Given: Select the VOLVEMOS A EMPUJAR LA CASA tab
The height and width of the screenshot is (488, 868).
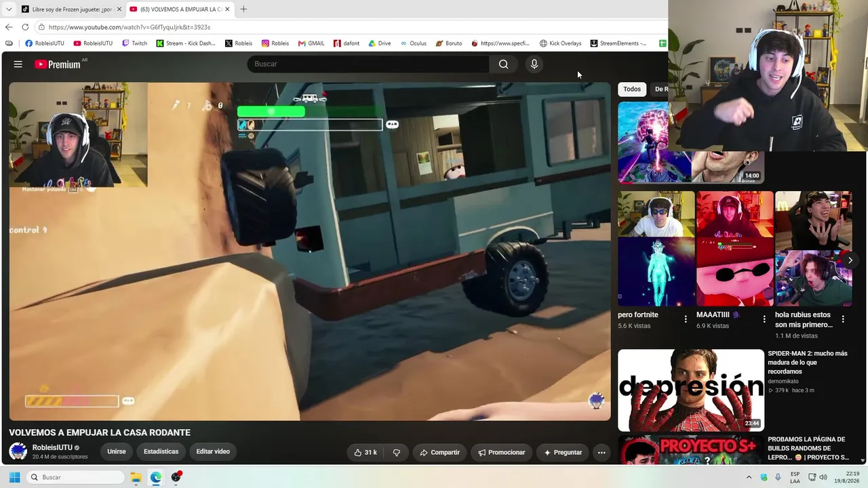Looking at the screenshot, I should tap(179, 9).
